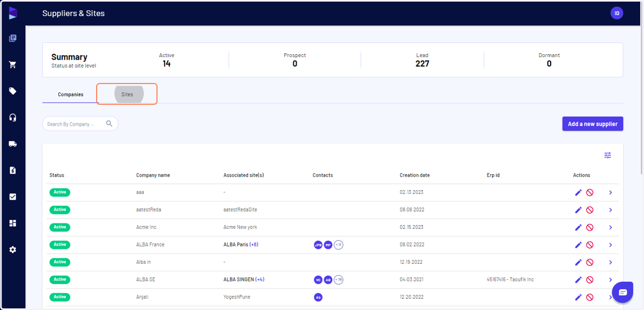Block the ALBA France supplier
The width and height of the screenshot is (644, 310).
pos(590,245)
